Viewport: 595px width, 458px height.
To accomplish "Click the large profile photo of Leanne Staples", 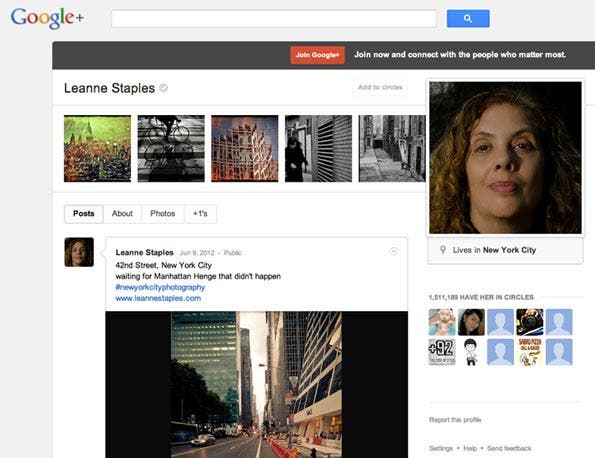I will coord(505,157).
